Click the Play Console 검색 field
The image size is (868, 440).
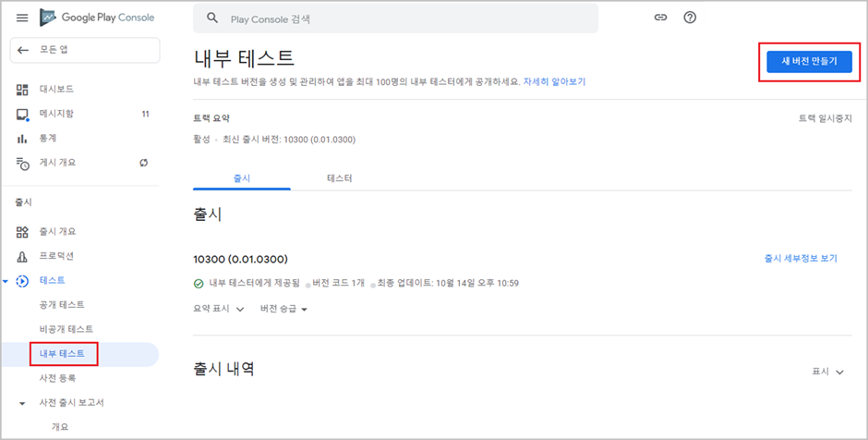click(395, 18)
